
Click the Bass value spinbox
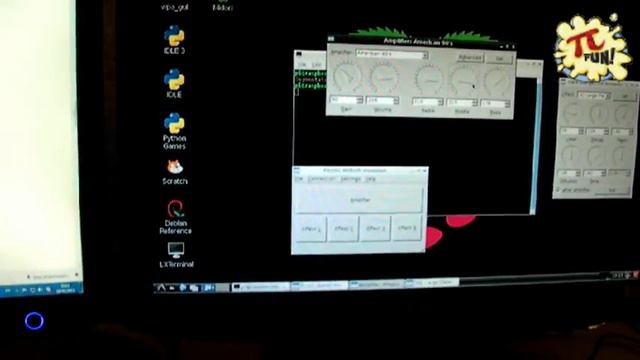point(495,104)
